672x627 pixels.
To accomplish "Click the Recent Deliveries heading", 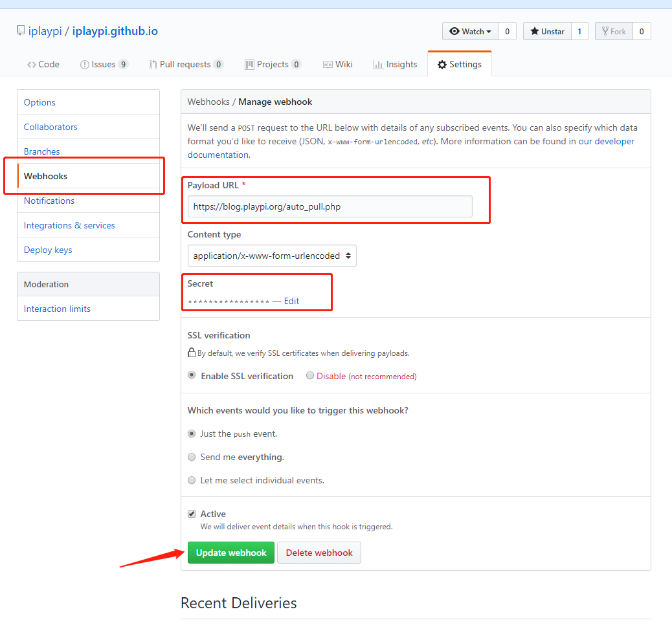I will click(239, 602).
